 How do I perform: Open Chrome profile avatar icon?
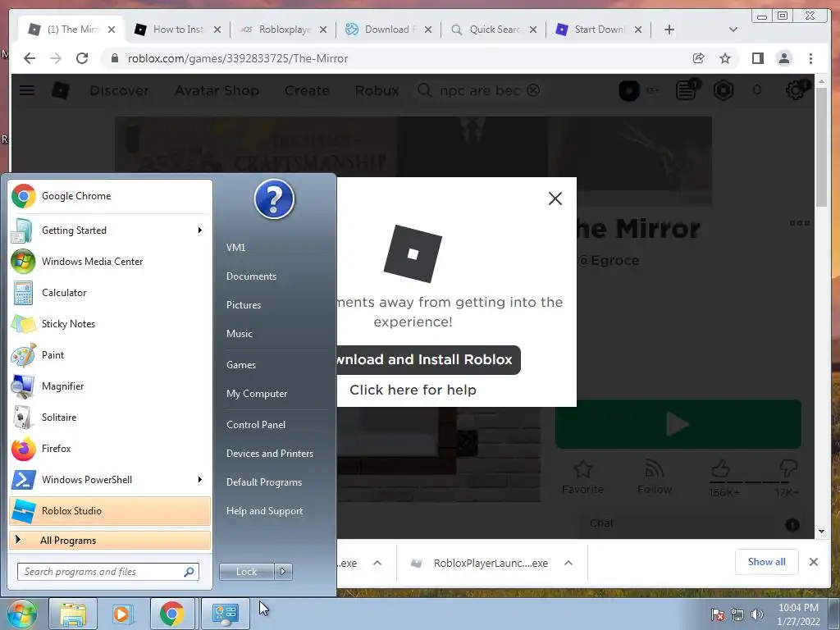point(784,58)
